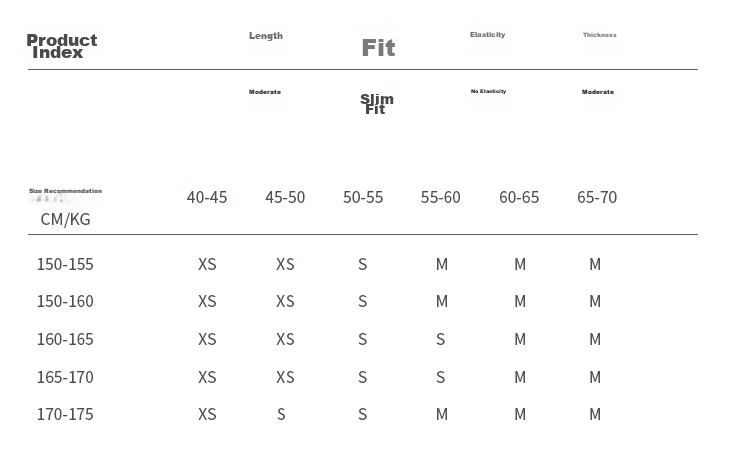The height and width of the screenshot is (465, 750).
Task: Click the large Fit header text
Action: (x=378, y=48)
